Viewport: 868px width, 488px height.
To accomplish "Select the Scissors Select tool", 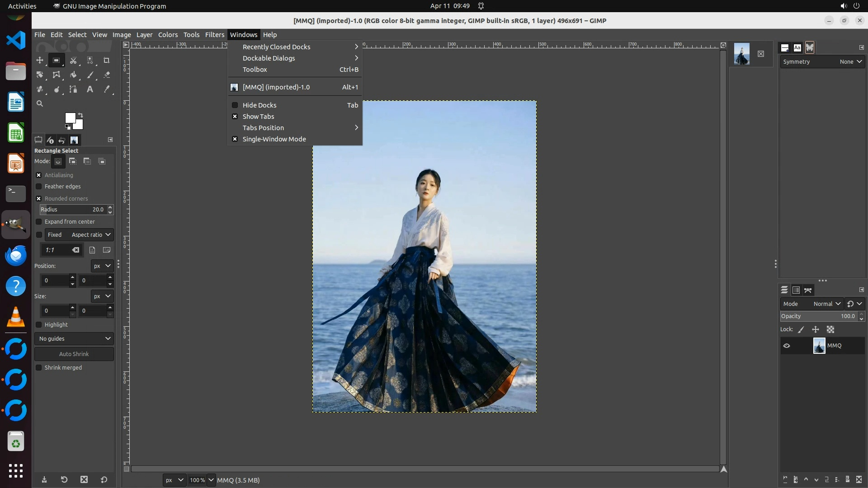I will tap(73, 60).
